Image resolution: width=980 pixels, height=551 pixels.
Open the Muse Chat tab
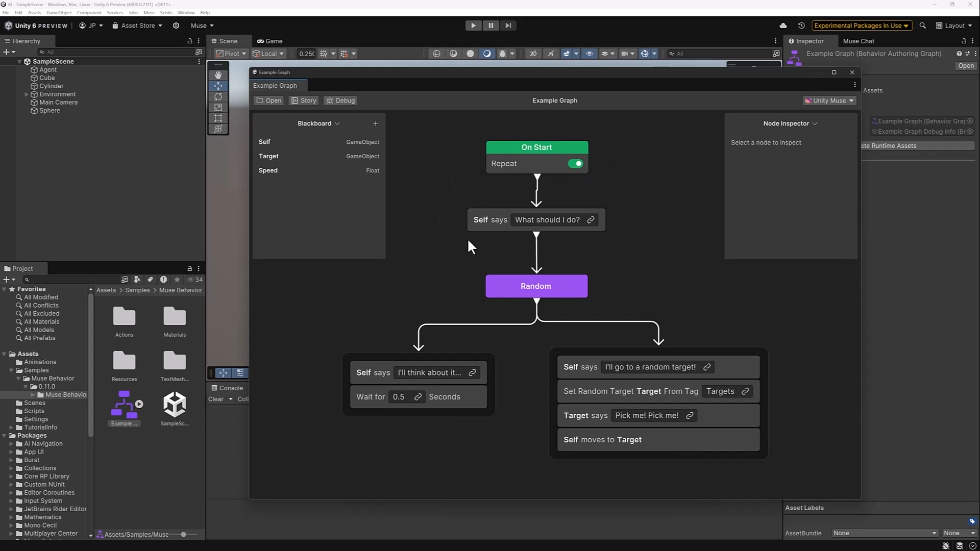859,41
